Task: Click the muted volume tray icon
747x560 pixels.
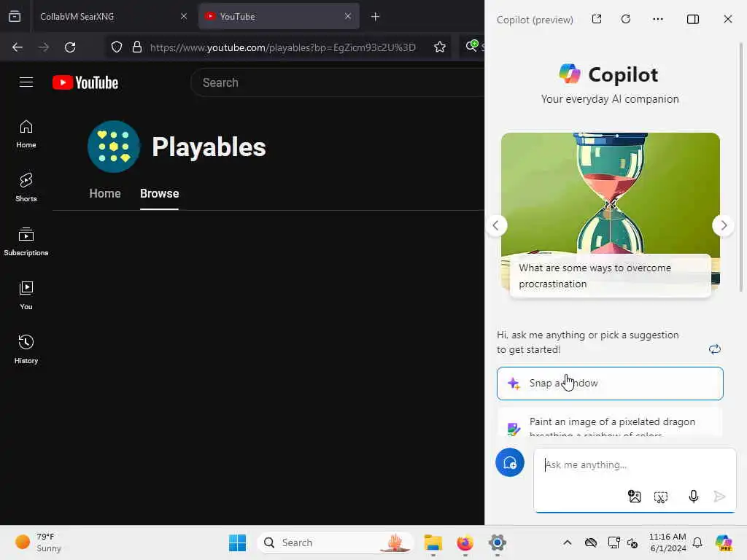Action: click(632, 542)
